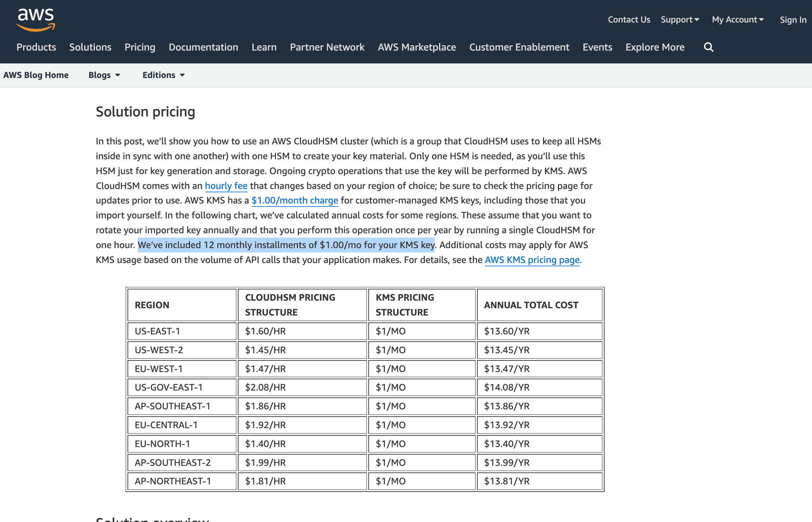This screenshot has width=812, height=522.
Task: Open the $1.00/month charge link
Action: (x=294, y=200)
